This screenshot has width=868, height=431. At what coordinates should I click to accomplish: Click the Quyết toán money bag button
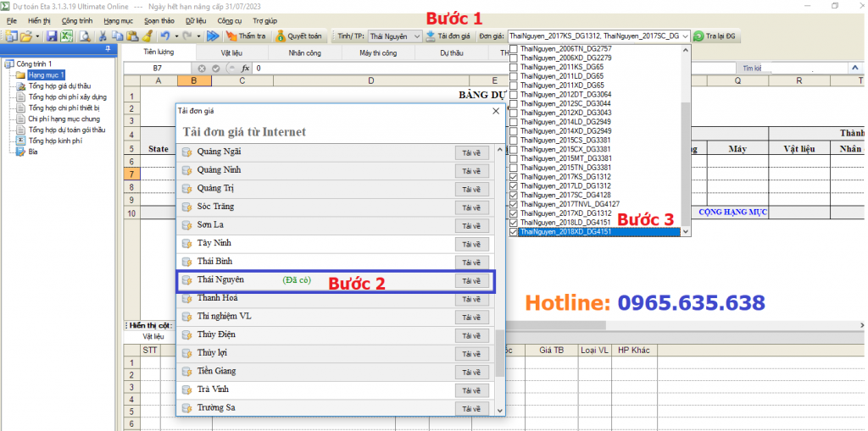click(299, 36)
